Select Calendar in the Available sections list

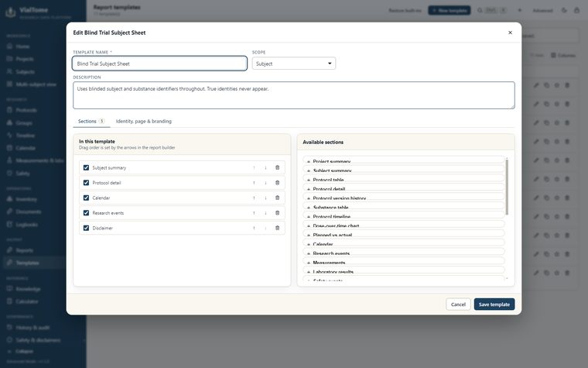pos(404,242)
